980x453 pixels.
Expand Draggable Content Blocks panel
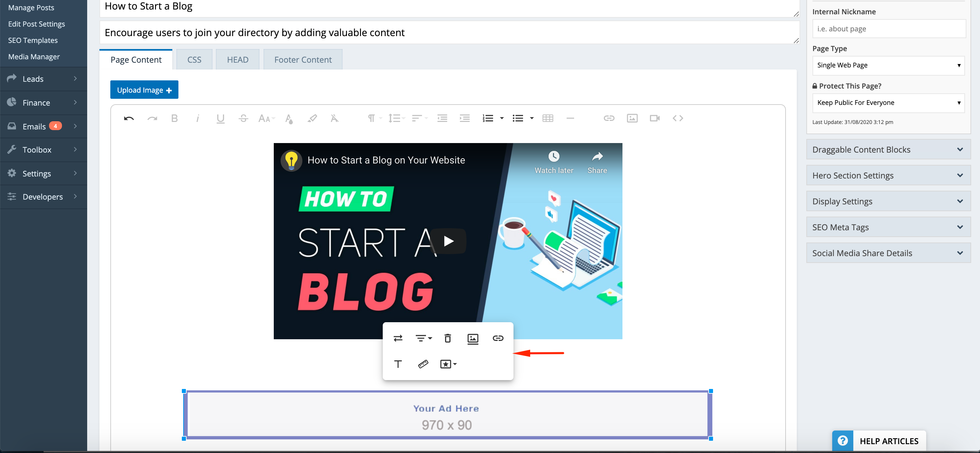888,150
